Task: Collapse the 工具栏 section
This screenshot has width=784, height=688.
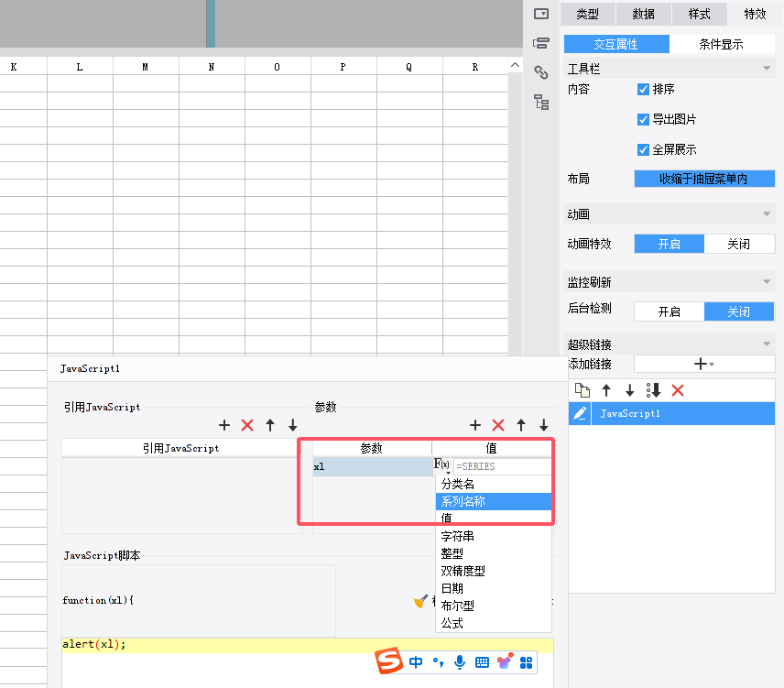Action: (766, 69)
